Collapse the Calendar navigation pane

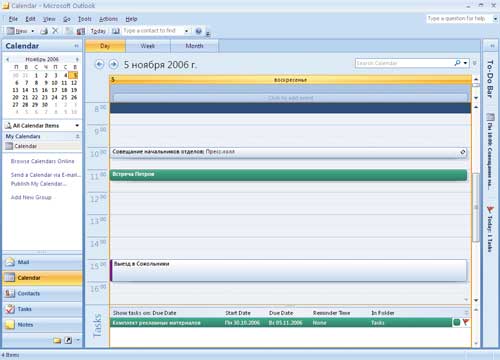tap(76, 46)
